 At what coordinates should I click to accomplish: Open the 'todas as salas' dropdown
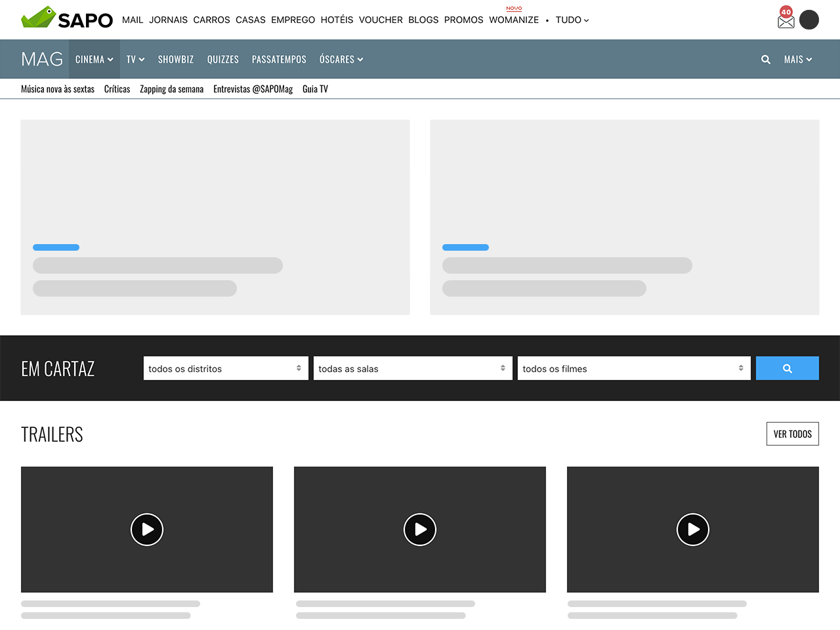tap(412, 368)
